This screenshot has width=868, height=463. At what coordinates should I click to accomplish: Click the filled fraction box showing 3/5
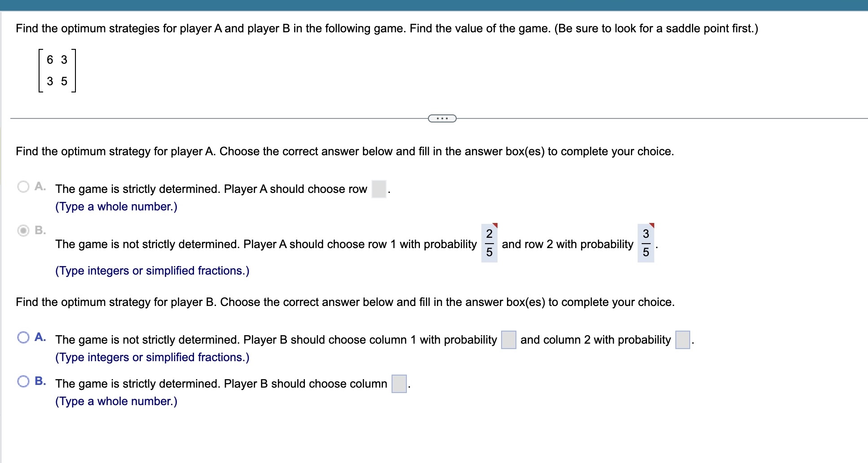[x=646, y=244]
